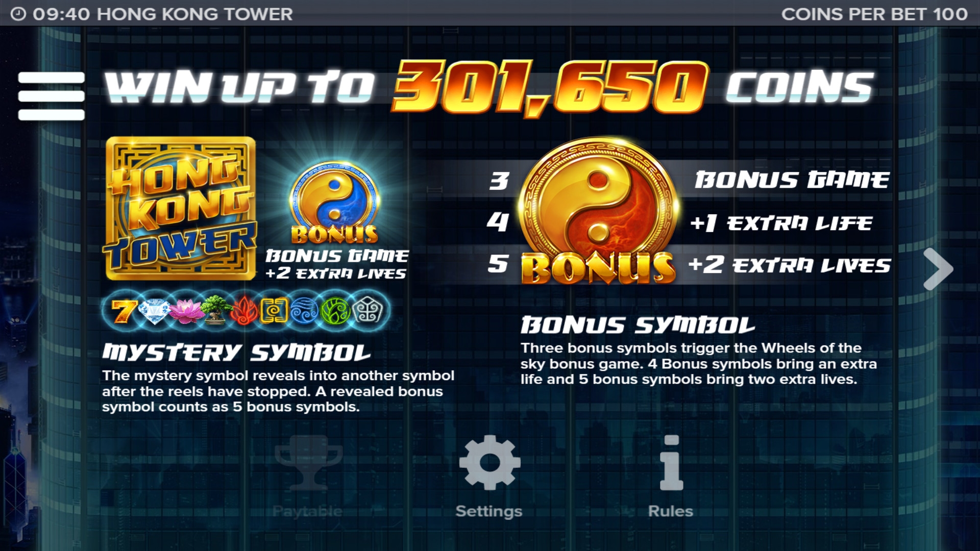Click the Rules label
Image resolution: width=980 pixels, height=551 pixels.
tap(671, 511)
